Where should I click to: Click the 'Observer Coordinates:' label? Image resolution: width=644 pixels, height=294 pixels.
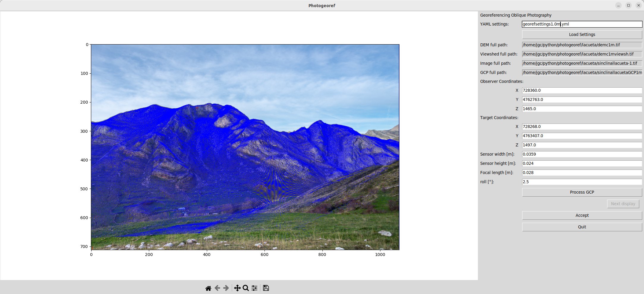502,81
